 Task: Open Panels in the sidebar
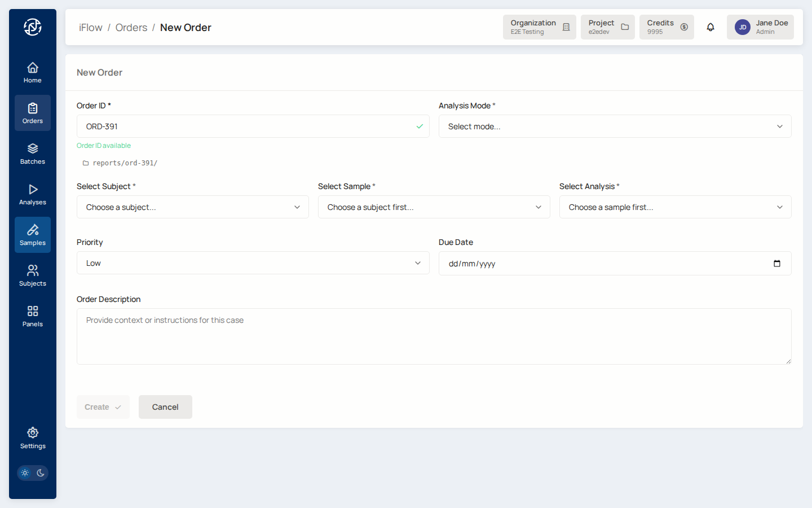(33, 316)
